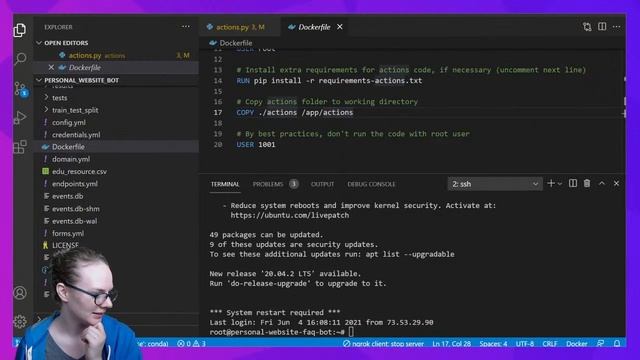Click line 14 RUN pip install text
Screen dimensions: 640x360
click(x=329, y=80)
